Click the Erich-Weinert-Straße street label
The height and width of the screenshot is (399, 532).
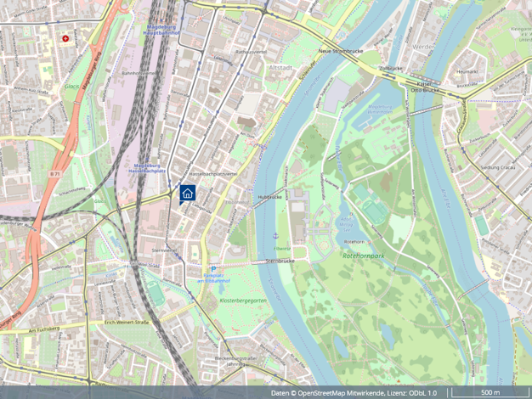click(x=127, y=323)
